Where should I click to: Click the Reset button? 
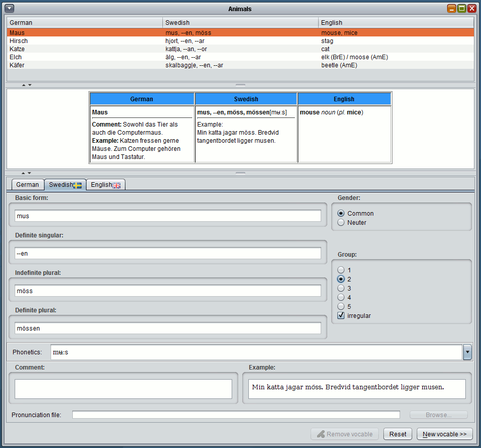[398, 434]
